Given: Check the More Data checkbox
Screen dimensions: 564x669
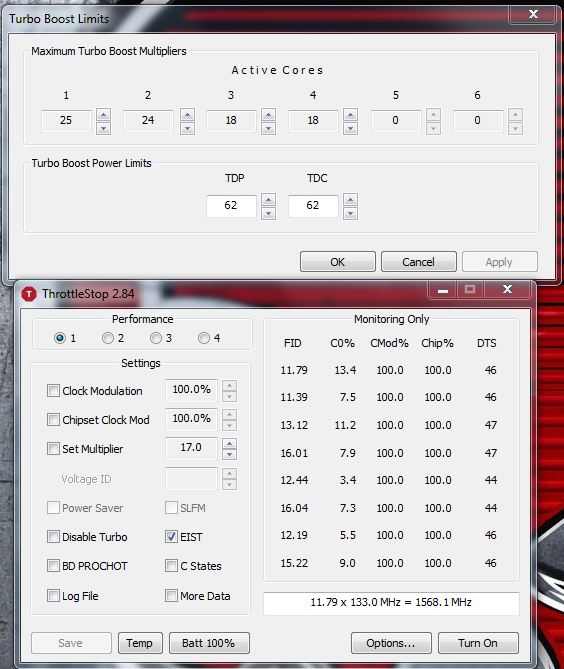Looking at the screenshot, I should pyautogui.click(x=171, y=595).
